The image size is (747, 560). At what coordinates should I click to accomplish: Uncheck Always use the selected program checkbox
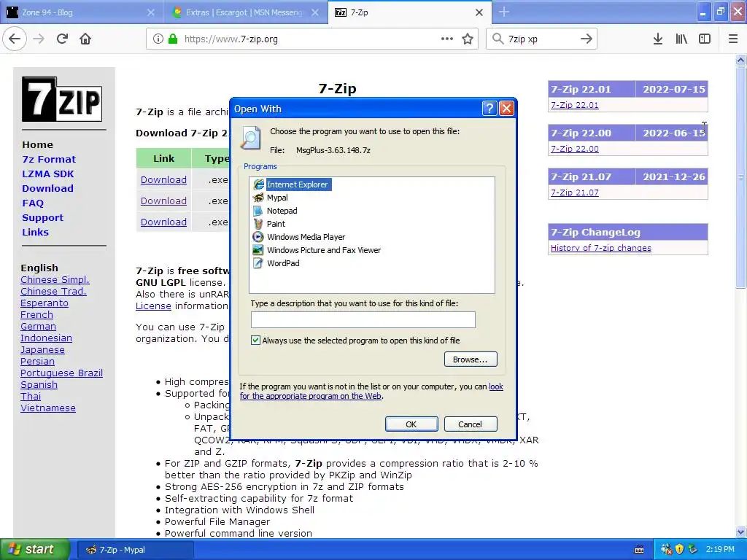pyautogui.click(x=256, y=340)
